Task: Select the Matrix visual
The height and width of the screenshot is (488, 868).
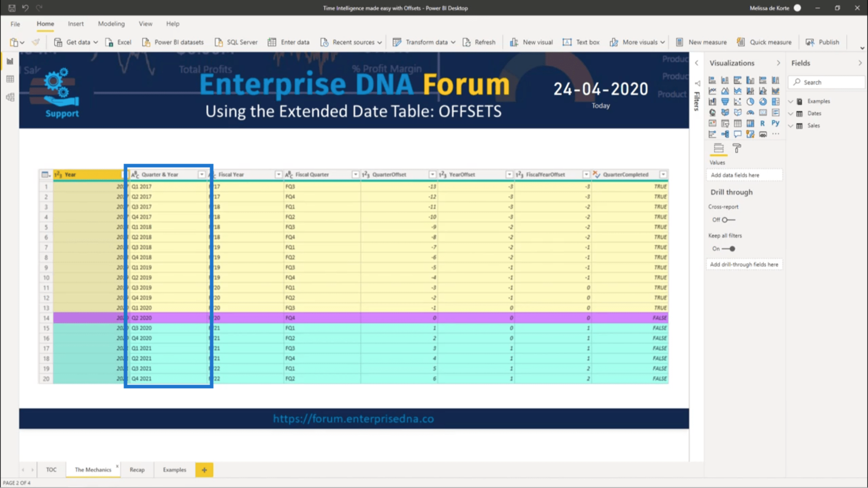Action: [x=750, y=123]
